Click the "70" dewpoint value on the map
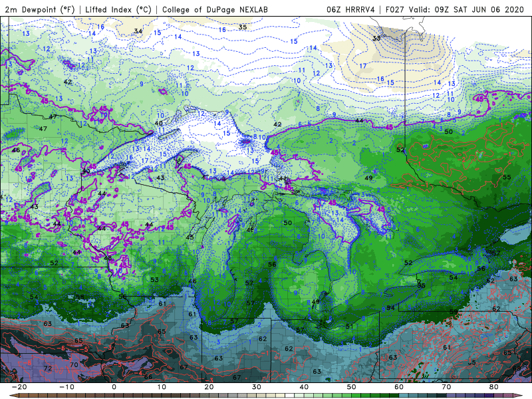 pyautogui.click(x=74, y=364)
